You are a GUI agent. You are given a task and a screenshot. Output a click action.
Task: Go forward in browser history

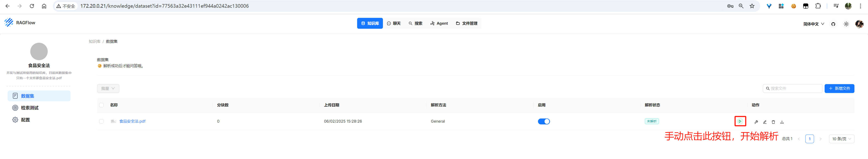click(x=19, y=6)
